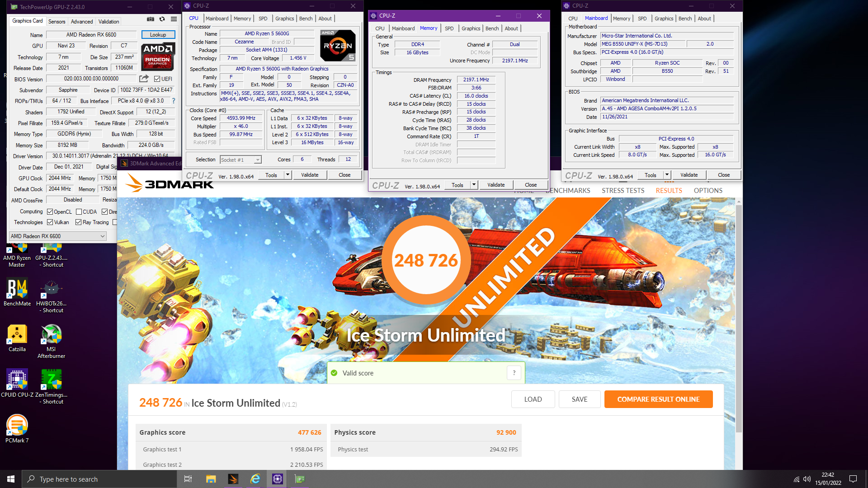The width and height of the screenshot is (868, 488).
Task: Open File Explorer from taskbar
Action: coord(211,479)
